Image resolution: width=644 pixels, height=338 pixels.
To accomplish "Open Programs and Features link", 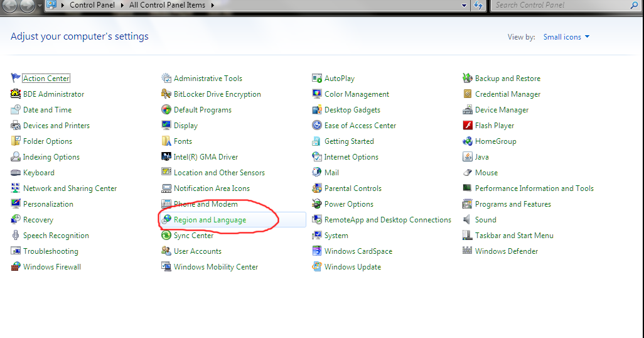I will pyautogui.click(x=513, y=204).
